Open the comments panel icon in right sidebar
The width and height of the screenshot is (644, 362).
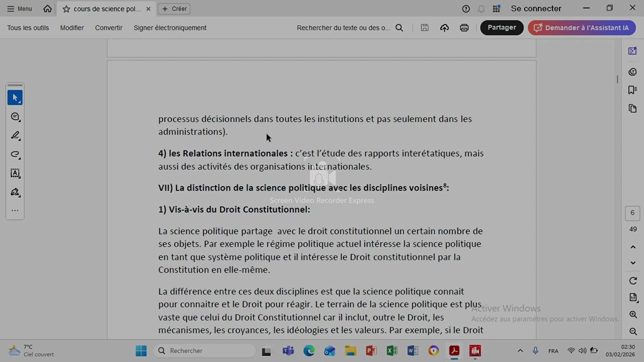coord(632,72)
